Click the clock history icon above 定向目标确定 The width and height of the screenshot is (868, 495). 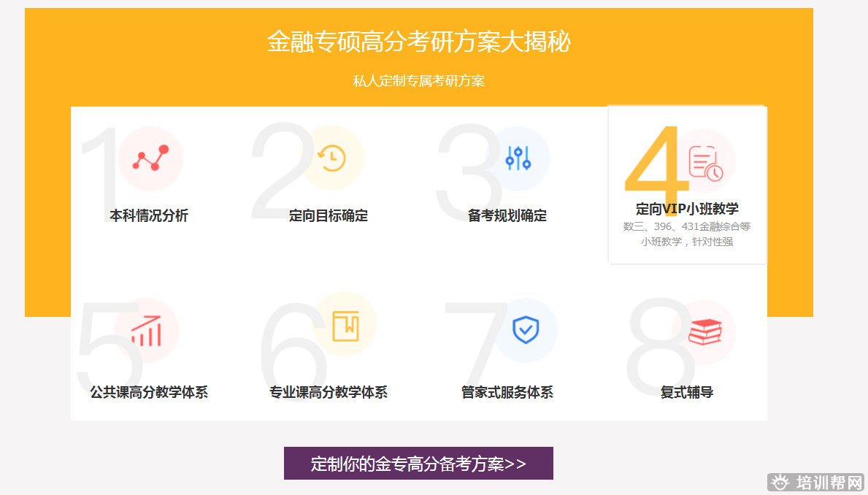pos(331,158)
